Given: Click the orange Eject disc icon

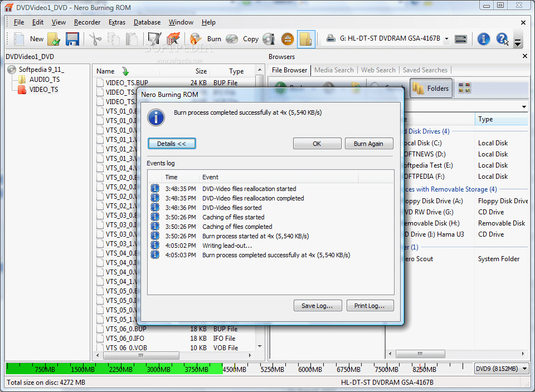Looking at the screenshot, I should [288, 39].
